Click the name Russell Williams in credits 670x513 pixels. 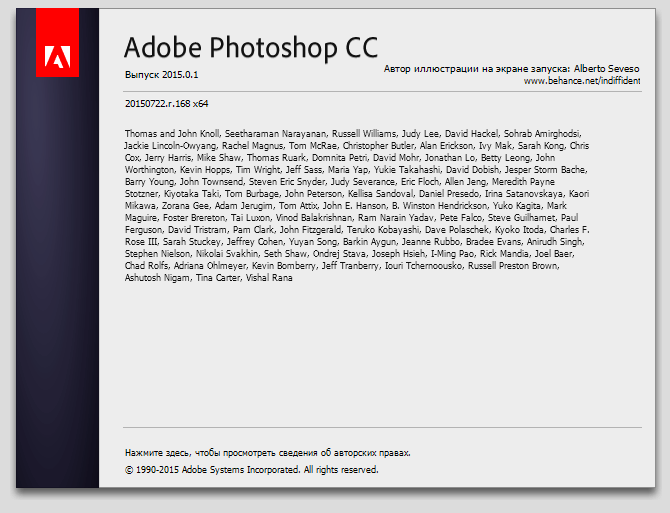click(364, 134)
